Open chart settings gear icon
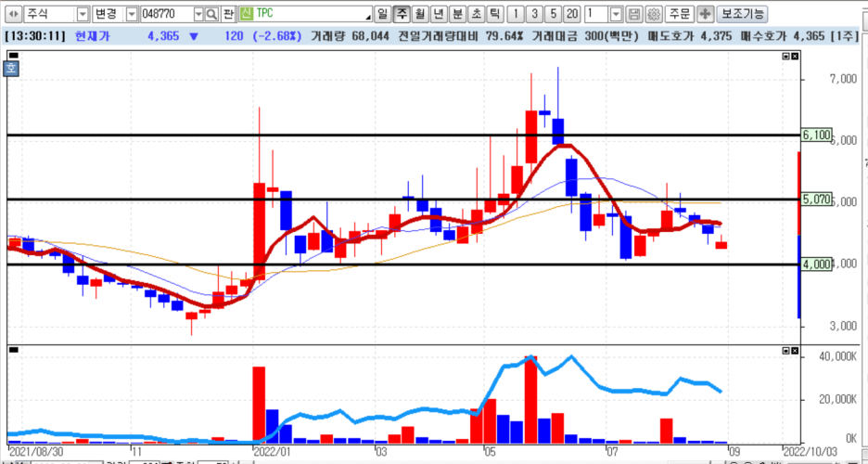This screenshot has height=464, width=868. pos(654,14)
